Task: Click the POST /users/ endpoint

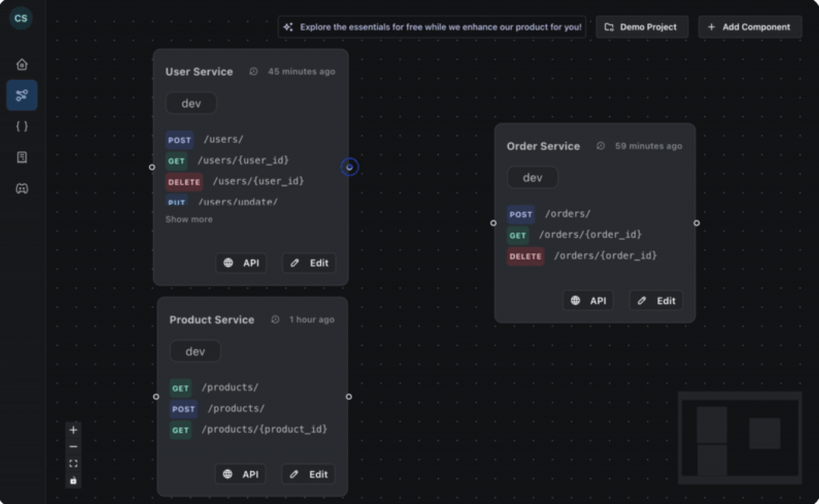Action: click(x=204, y=140)
